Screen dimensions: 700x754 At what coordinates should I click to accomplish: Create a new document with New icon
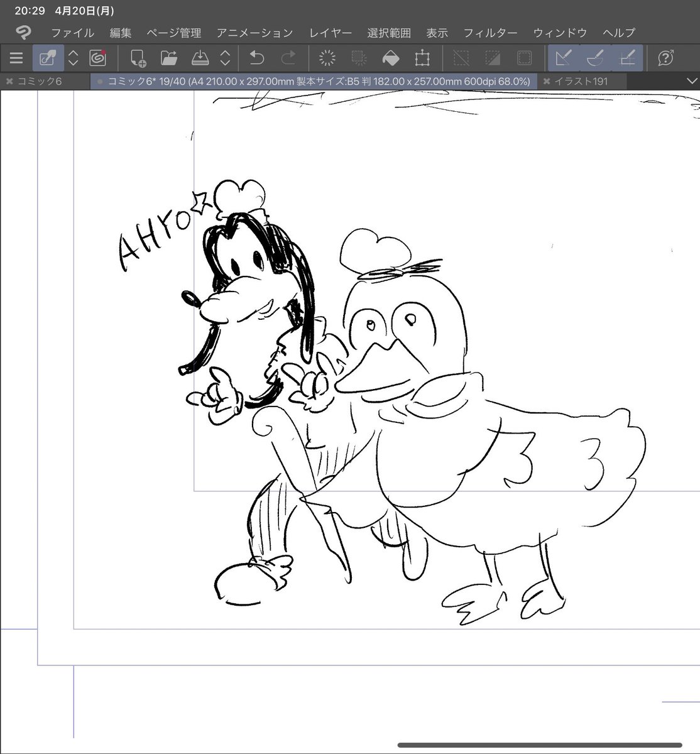tap(138, 58)
